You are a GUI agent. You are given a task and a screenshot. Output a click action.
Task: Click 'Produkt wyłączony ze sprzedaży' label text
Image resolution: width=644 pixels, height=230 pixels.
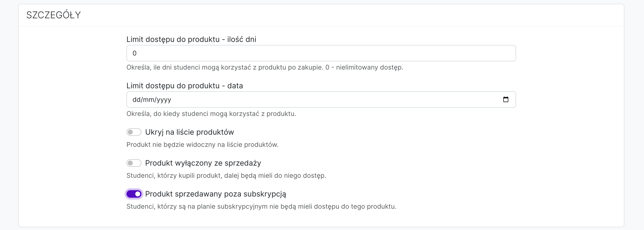(203, 163)
